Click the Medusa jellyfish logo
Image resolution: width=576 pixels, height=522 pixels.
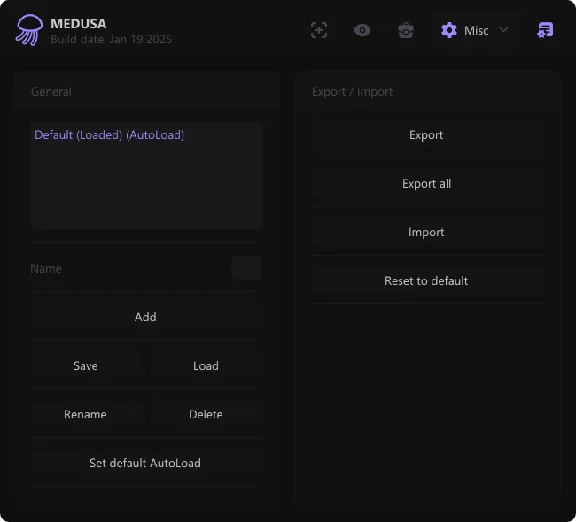(x=29, y=30)
